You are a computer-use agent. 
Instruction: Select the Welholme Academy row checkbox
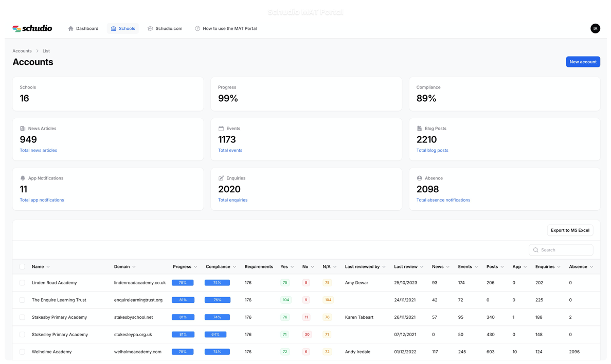coord(22,352)
